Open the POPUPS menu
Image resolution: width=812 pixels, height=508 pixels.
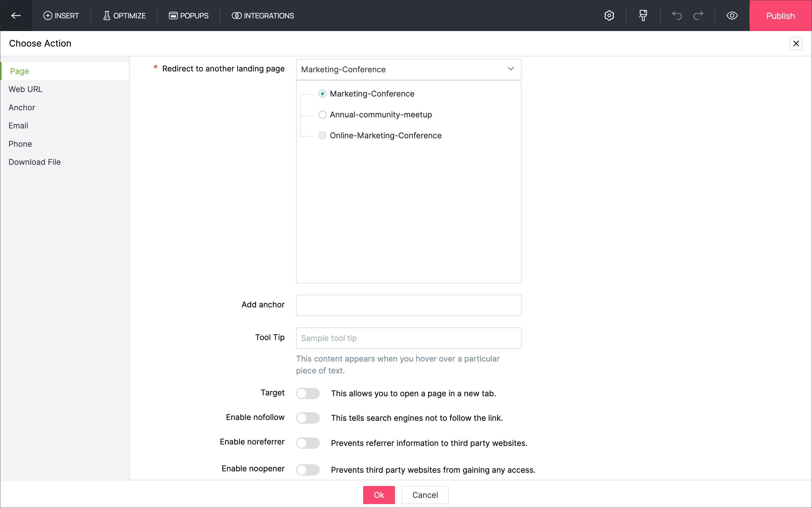pyautogui.click(x=189, y=16)
